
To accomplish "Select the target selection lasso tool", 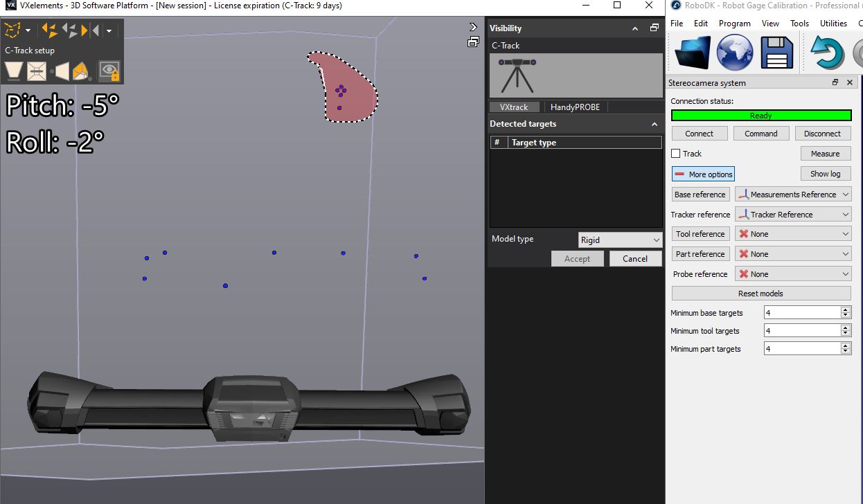I will (x=12, y=30).
